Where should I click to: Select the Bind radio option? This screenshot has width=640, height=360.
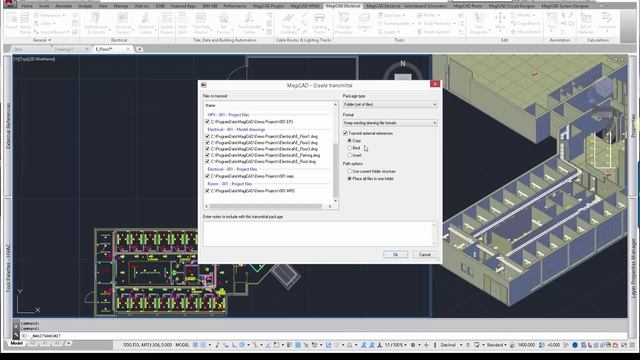(x=349, y=148)
